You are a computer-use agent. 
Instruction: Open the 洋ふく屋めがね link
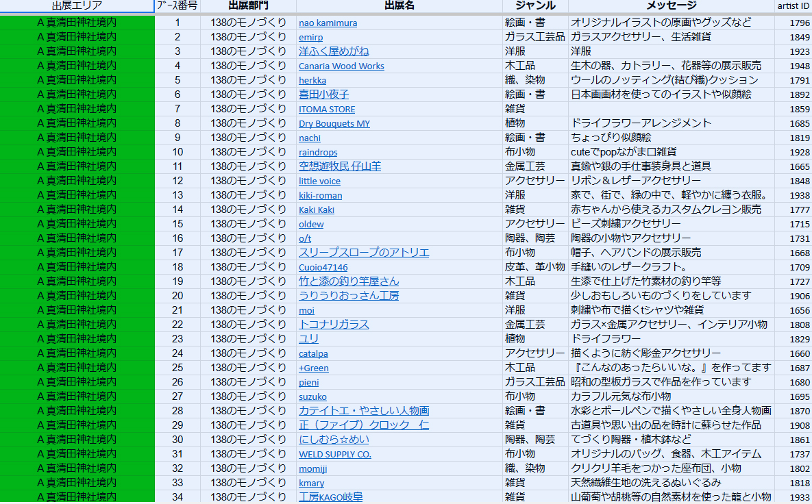pos(334,51)
